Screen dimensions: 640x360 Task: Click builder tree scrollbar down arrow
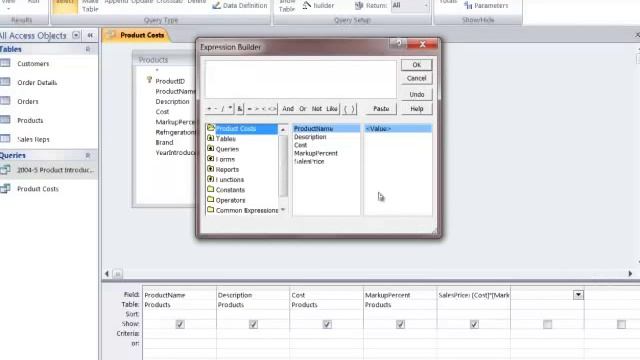click(x=283, y=210)
